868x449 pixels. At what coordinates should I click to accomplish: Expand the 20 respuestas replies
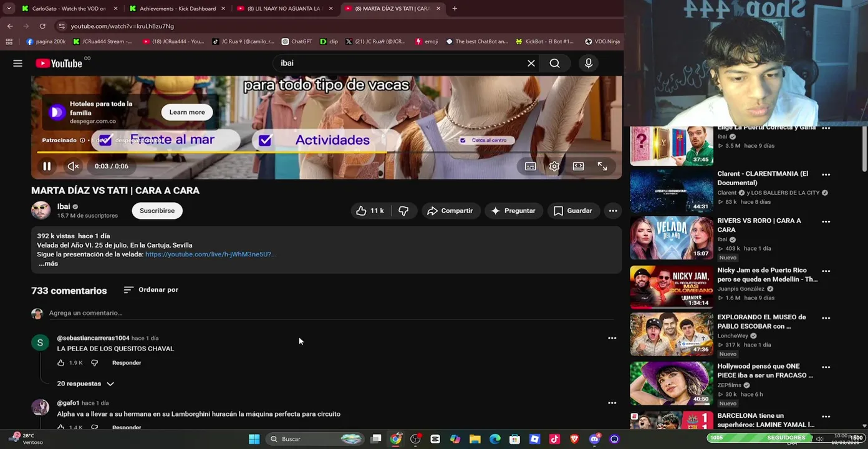[85, 384]
